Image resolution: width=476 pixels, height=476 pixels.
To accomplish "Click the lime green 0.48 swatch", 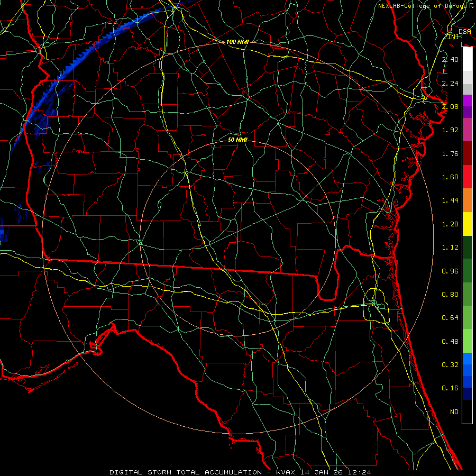I will point(467,341).
